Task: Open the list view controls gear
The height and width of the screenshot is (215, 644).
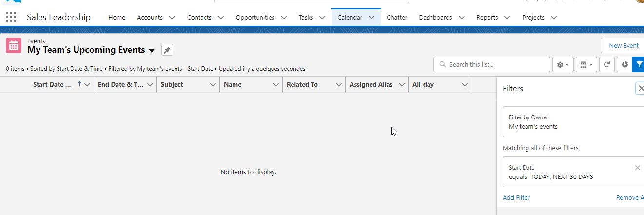Action: [x=563, y=64]
